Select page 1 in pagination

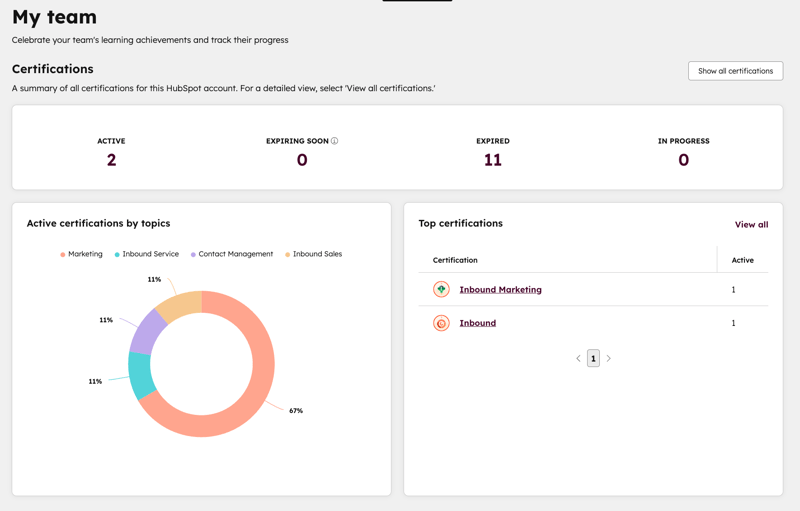coord(593,359)
